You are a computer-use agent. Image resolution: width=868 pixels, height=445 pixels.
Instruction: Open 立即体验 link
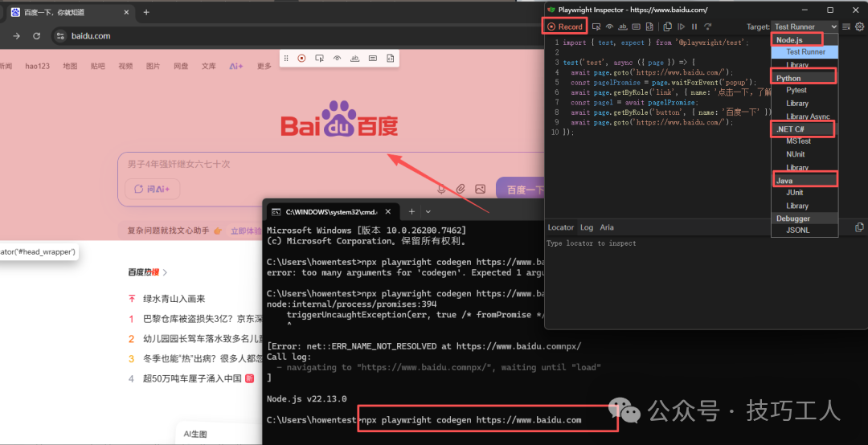(246, 231)
